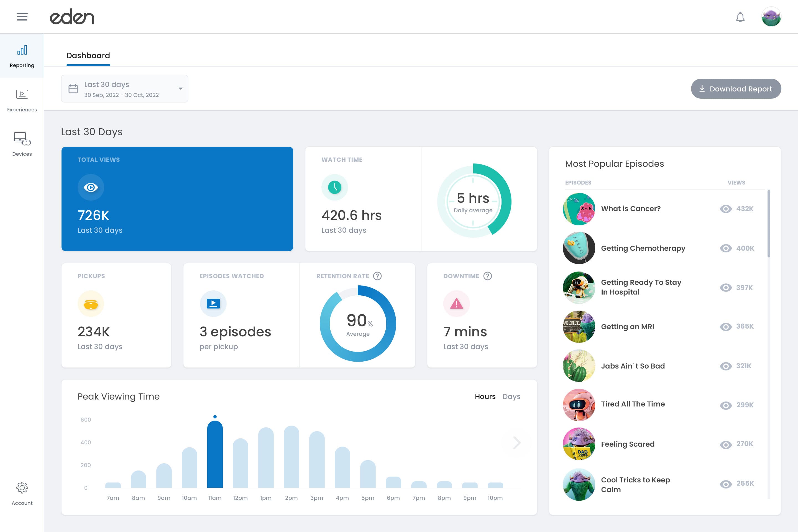Image resolution: width=798 pixels, height=532 pixels.
Task: Click the notification bell icon
Action: [740, 17]
